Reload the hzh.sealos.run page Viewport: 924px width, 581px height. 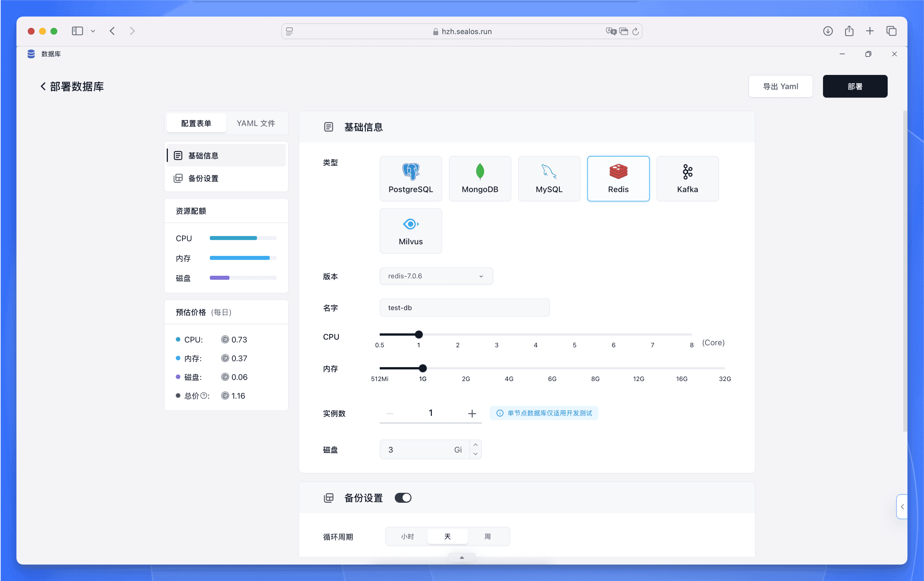click(x=636, y=31)
